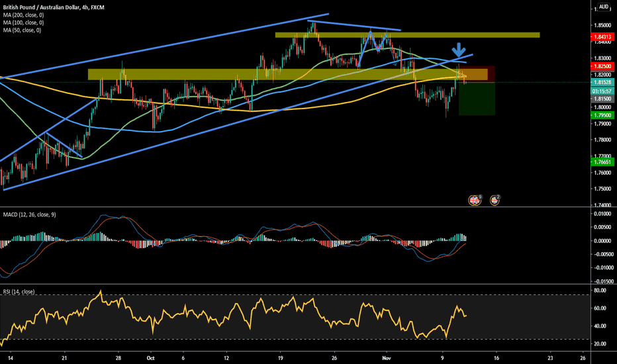Click date label 28 on time axis
The height and width of the screenshot is (364, 617).
[x=118, y=358]
